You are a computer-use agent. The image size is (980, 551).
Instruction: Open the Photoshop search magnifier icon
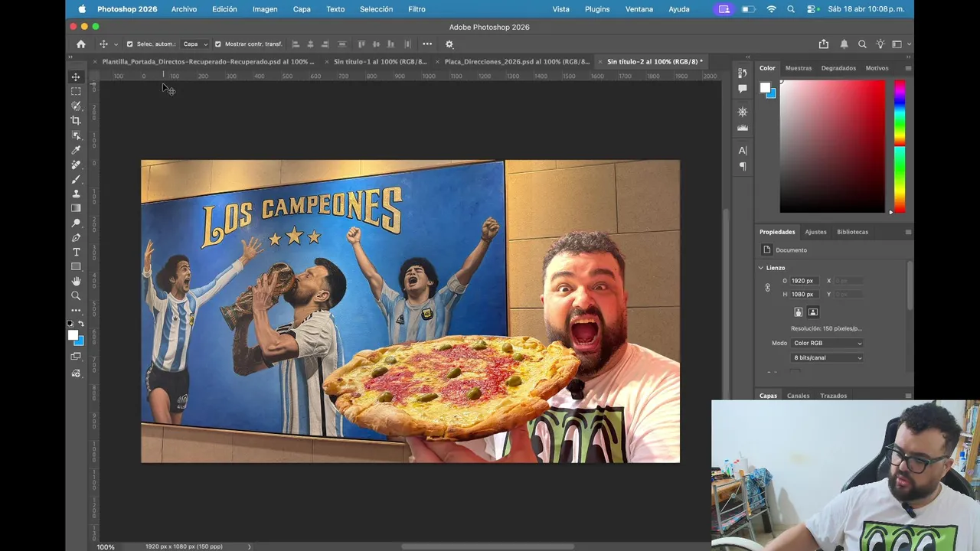pos(862,44)
